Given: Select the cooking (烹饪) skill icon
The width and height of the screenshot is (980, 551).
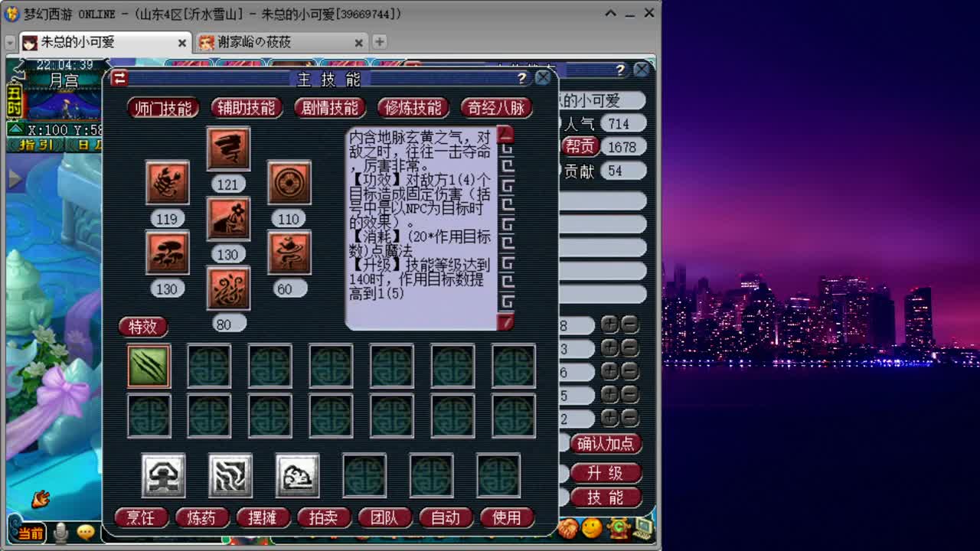Looking at the screenshot, I should [x=161, y=474].
